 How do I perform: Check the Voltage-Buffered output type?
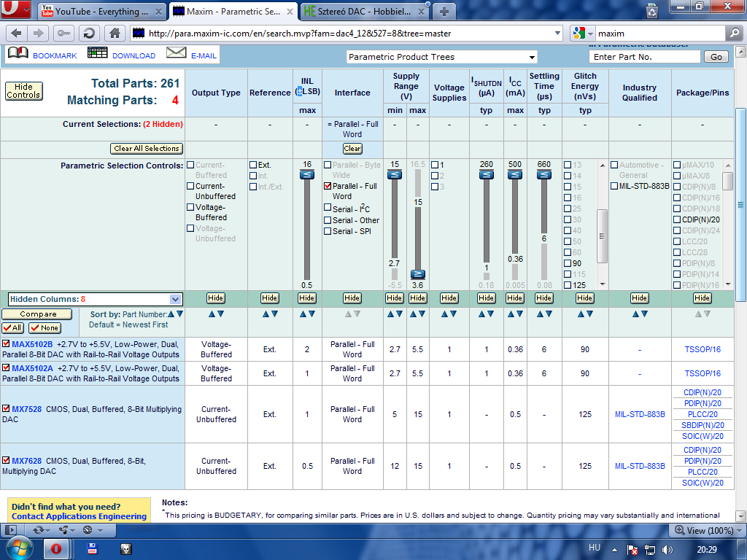click(190, 207)
